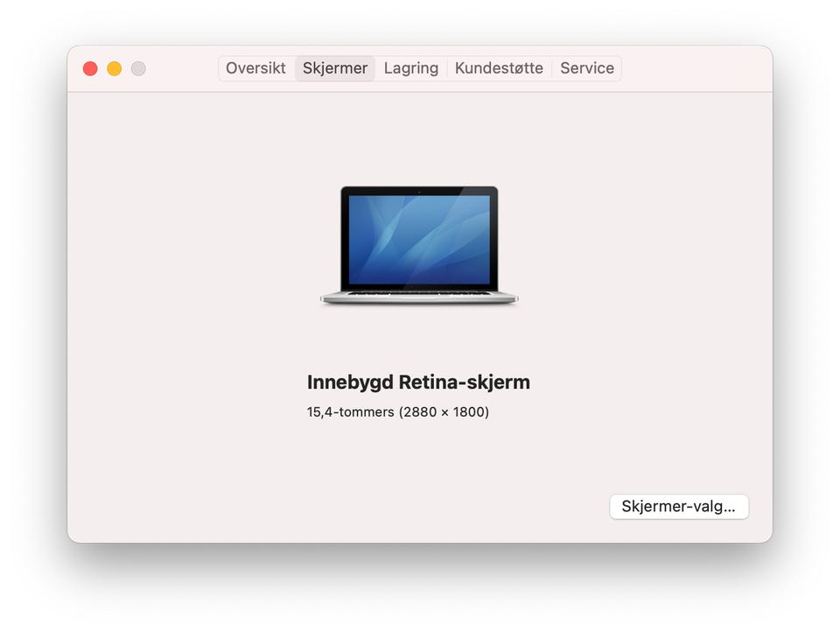Click the 2880 × 1800 resolution text
This screenshot has height=632, width=840.
tap(444, 412)
